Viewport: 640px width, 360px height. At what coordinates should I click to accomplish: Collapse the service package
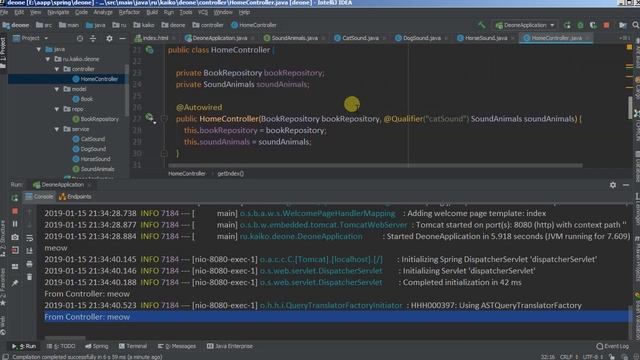click(x=57, y=129)
